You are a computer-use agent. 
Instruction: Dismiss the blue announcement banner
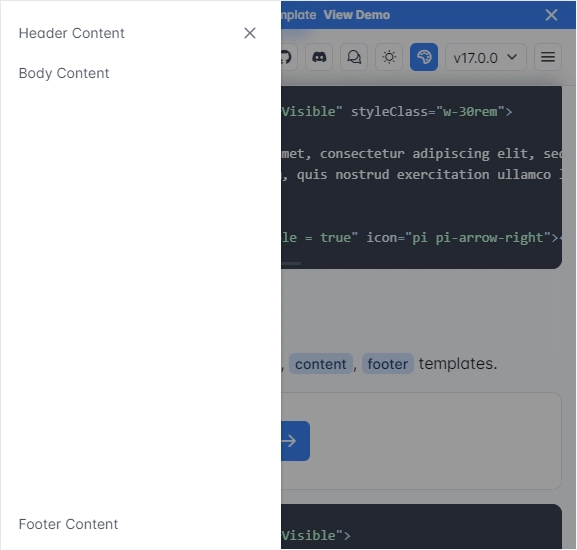click(551, 15)
